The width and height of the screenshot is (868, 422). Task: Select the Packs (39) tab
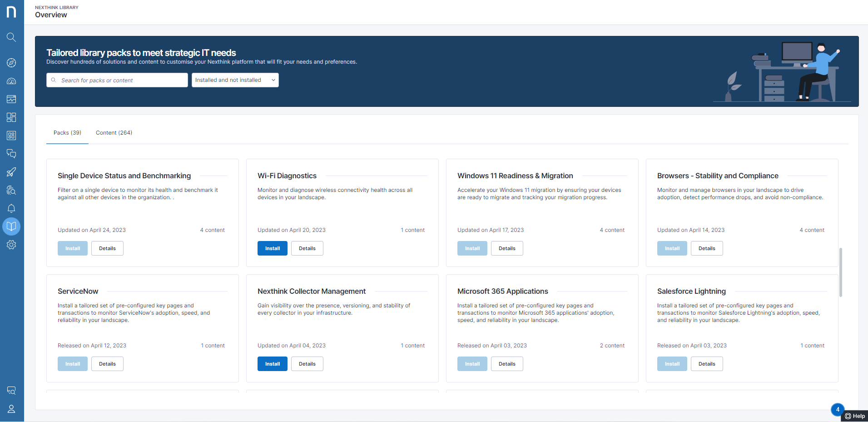[x=67, y=132]
